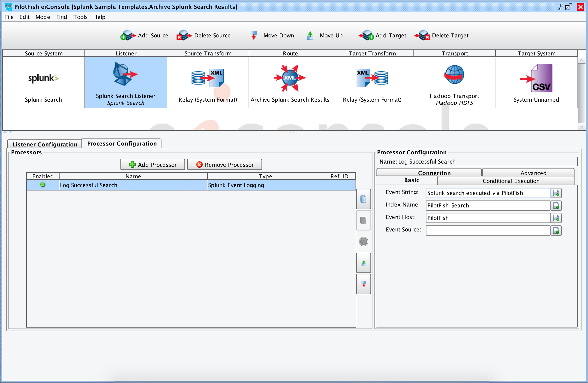Collapse the stage panel with divider arrows
Image resolution: width=588 pixels, height=383 pixels.
[x=6, y=132]
